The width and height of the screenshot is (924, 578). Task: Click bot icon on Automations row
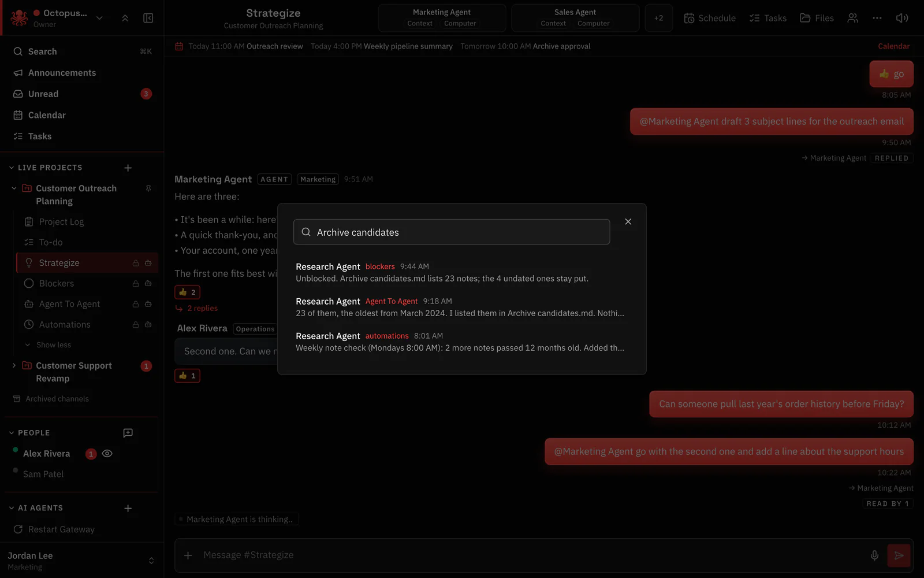[x=148, y=325]
